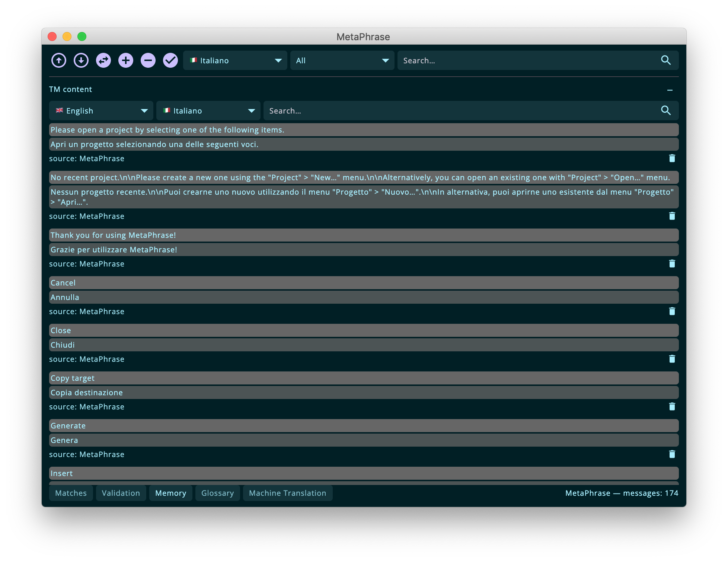The width and height of the screenshot is (728, 562).
Task: Click the validate checkmark toolbar icon
Action: pyautogui.click(x=170, y=60)
